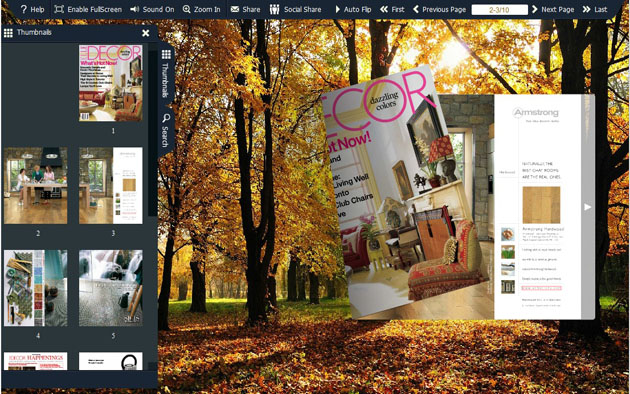This screenshot has height=394, width=630.
Task: Open Social Share options
Action: [x=295, y=9]
